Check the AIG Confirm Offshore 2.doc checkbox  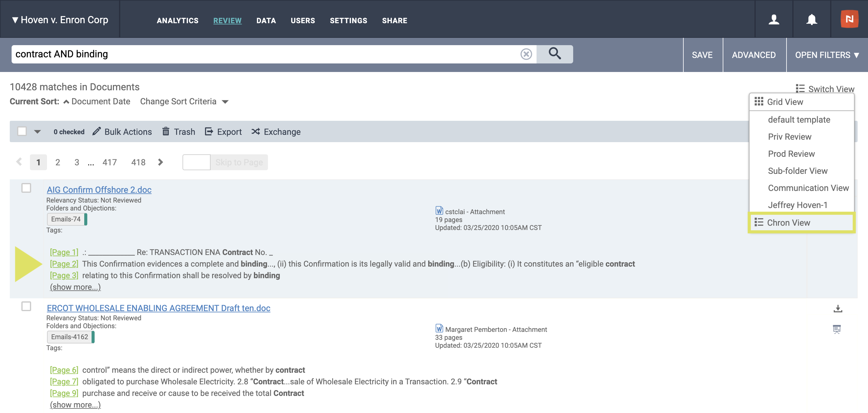coord(26,188)
